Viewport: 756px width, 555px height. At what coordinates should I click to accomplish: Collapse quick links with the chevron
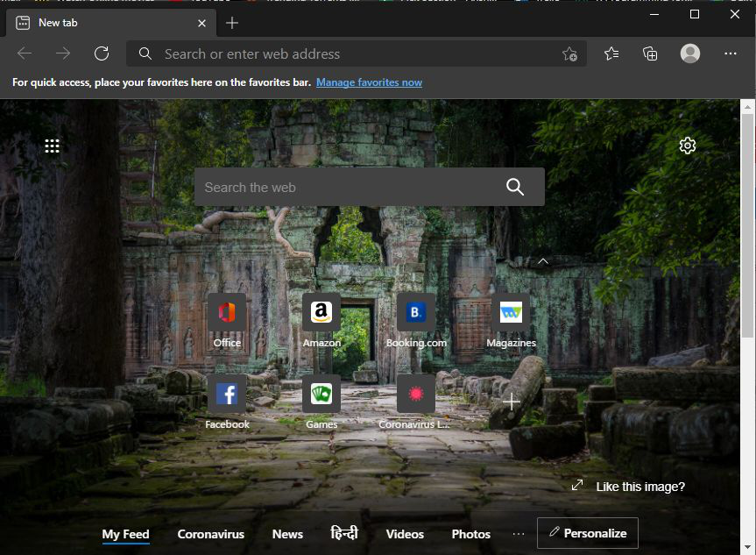tap(543, 261)
